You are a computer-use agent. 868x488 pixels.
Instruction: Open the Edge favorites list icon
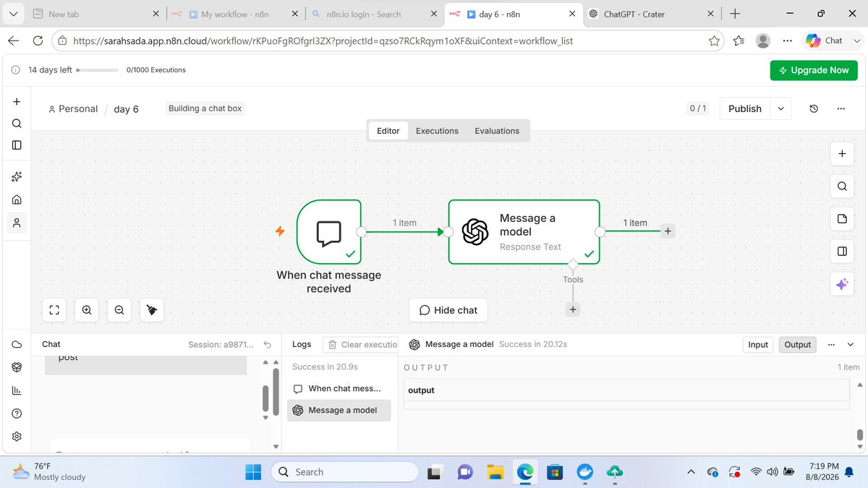739,40
